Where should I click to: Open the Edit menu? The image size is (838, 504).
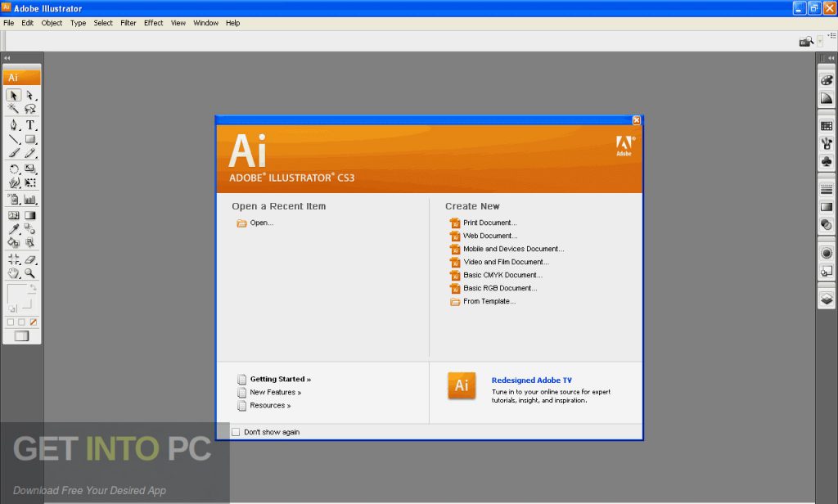pyautogui.click(x=27, y=23)
